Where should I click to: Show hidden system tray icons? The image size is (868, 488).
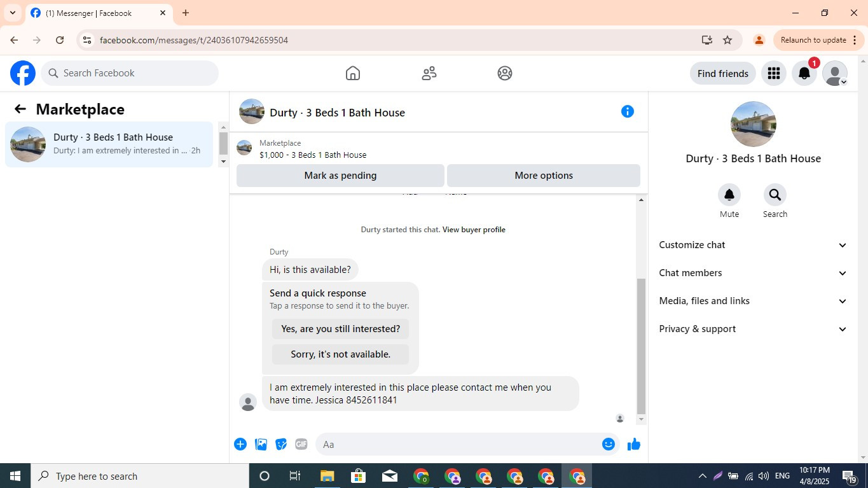(x=702, y=476)
